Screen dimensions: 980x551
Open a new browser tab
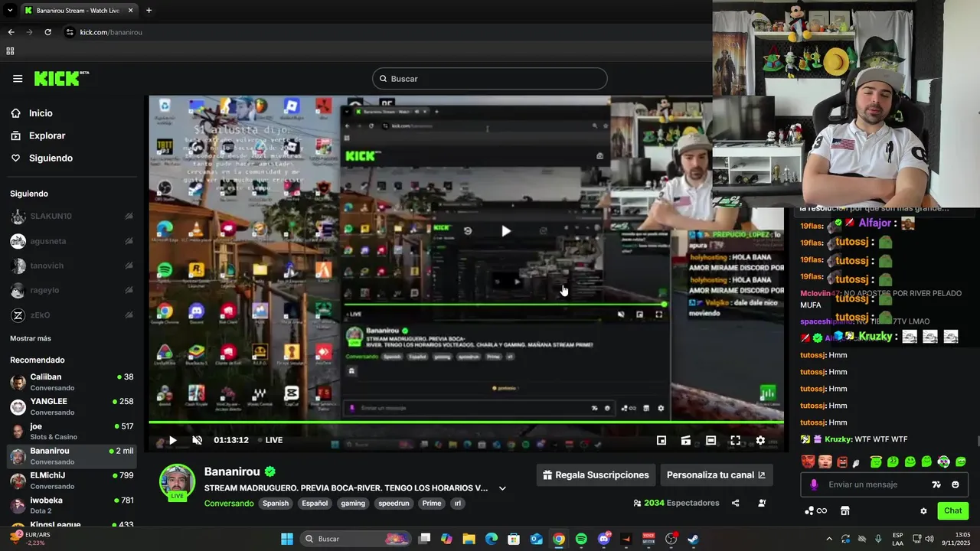(149, 11)
